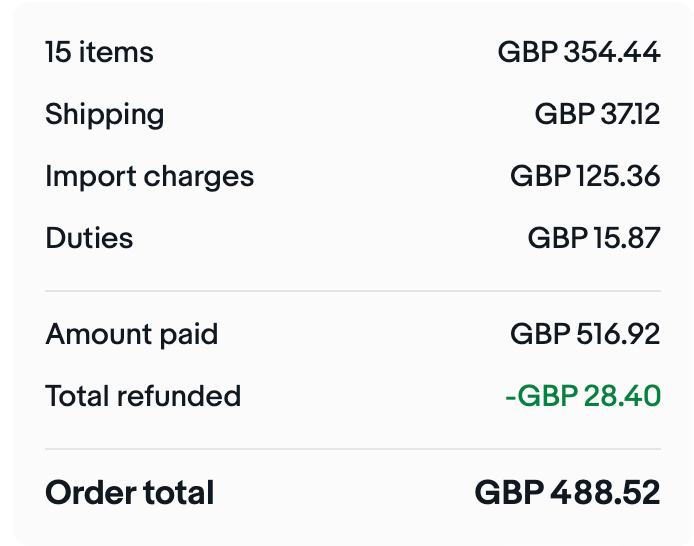Select the import charges amount GBP 125.36
The width and height of the screenshot is (694, 546).
coord(585,176)
